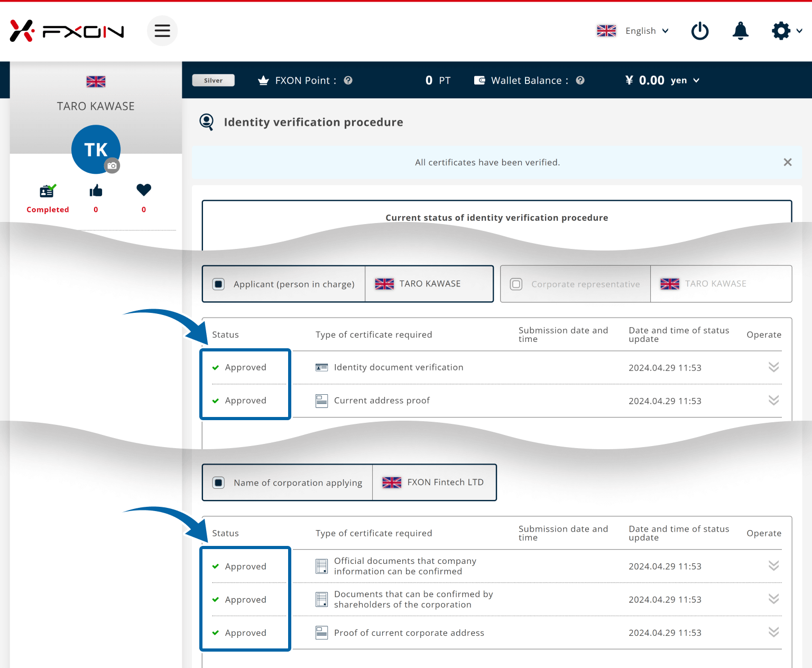The image size is (812, 668).
Task: Click the FXON logo
Action: tap(67, 31)
